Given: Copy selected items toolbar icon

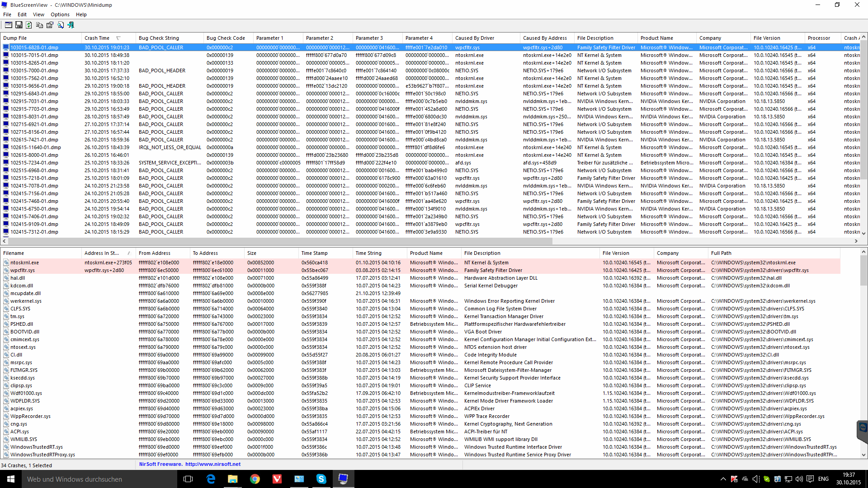Looking at the screenshot, I should 39,25.
